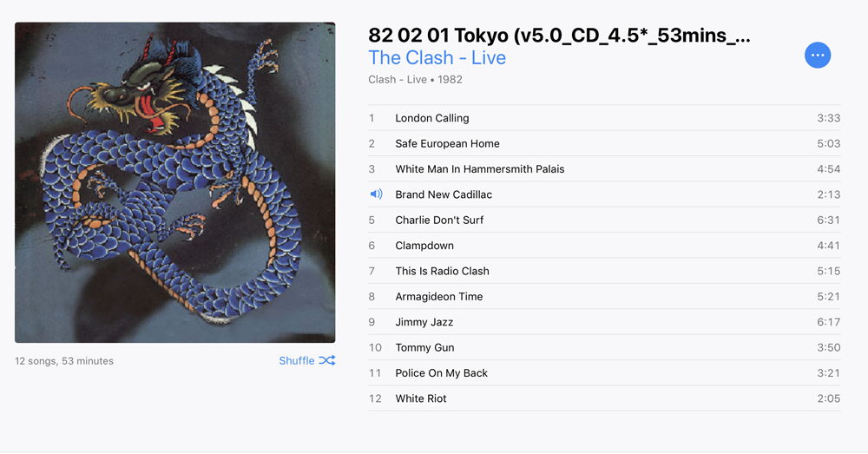Screen dimensions: 868x454
Task: Select the track Safe European Home
Action: pos(604,143)
